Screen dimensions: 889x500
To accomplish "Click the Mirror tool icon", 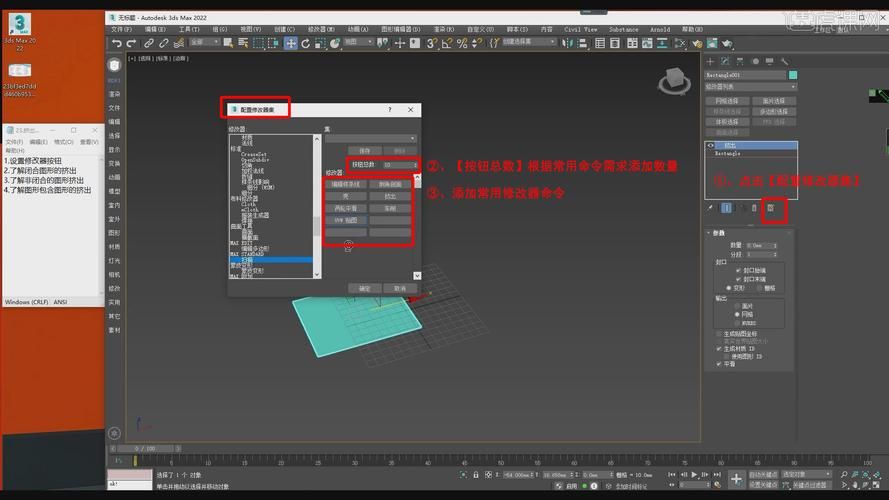I will [x=568, y=43].
